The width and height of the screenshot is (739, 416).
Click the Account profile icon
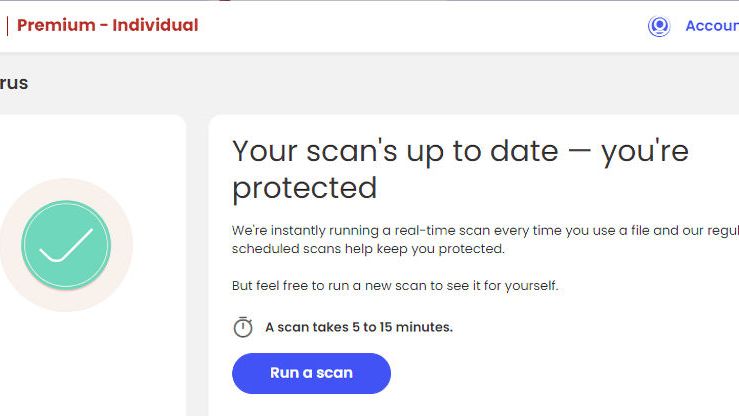pyautogui.click(x=658, y=26)
